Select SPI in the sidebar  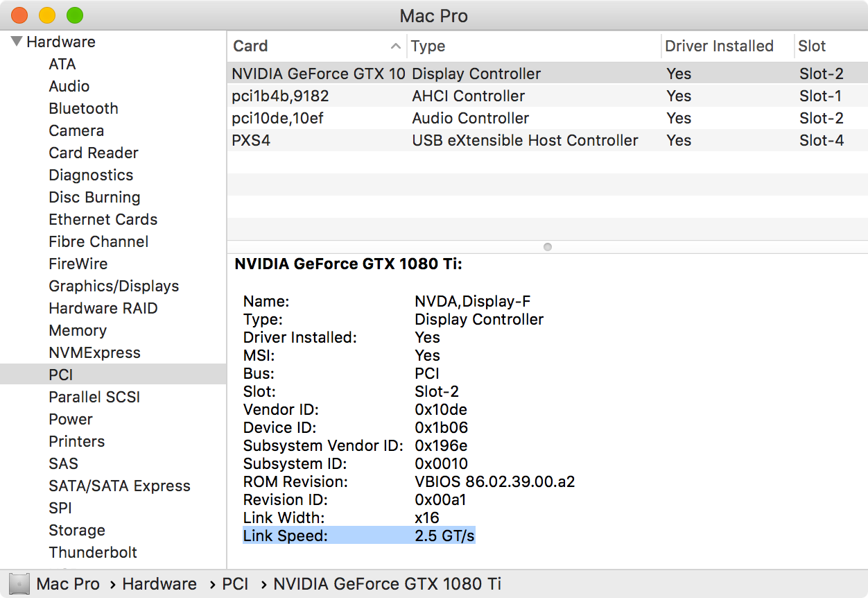coord(60,508)
